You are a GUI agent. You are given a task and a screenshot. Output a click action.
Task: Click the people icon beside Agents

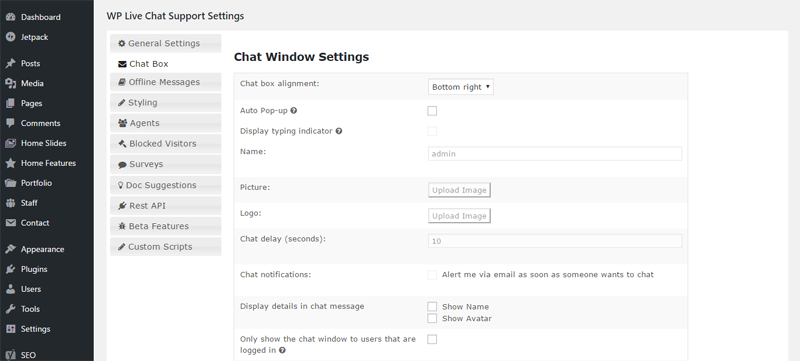[x=122, y=123]
